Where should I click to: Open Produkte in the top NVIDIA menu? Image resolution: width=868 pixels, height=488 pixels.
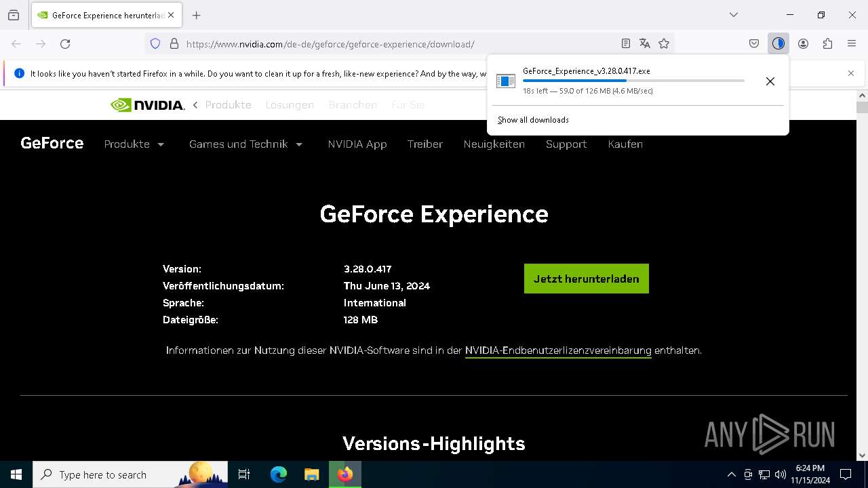(228, 105)
